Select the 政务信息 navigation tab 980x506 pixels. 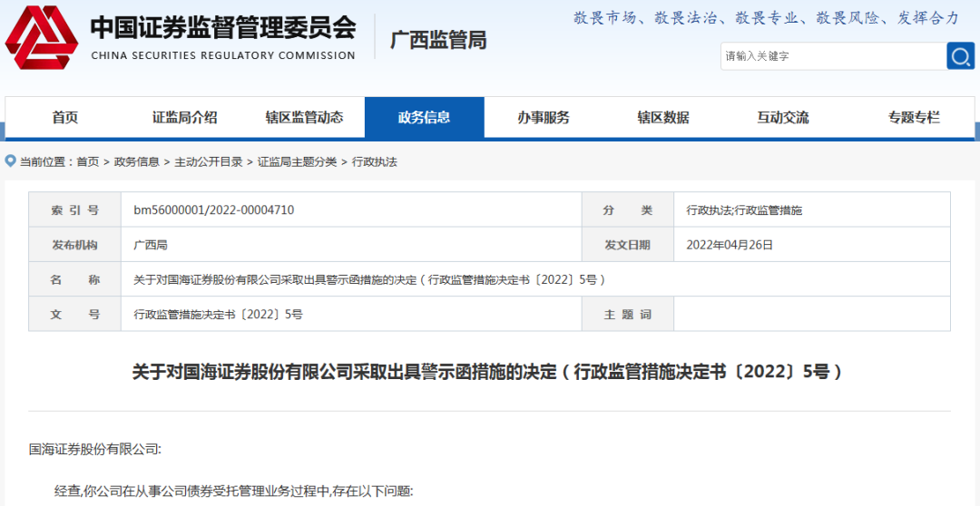tap(425, 118)
